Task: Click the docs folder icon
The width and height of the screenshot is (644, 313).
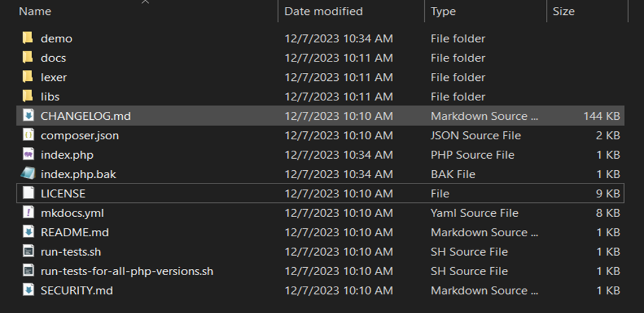Action: [x=28, y=58]
